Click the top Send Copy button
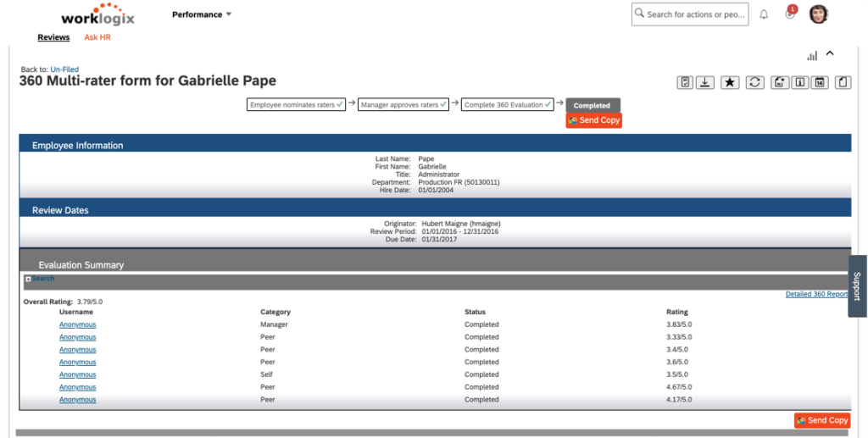Screen dimensions: 868x438 [594, 120]
